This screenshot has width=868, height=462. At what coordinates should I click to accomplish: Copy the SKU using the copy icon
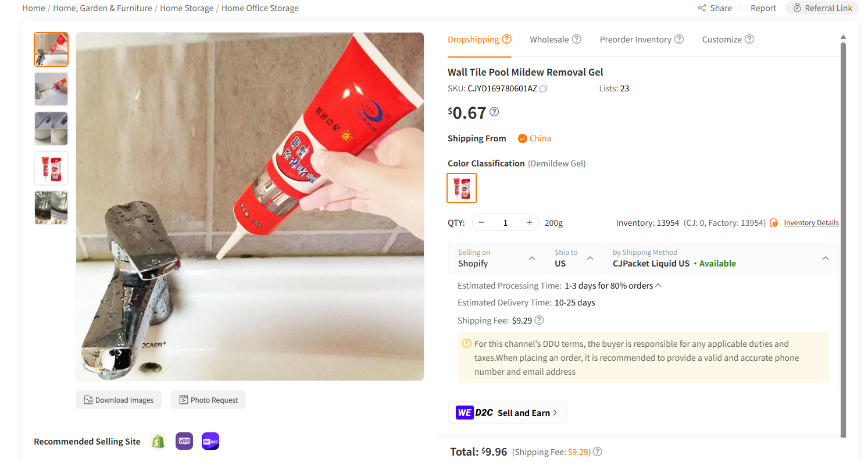544,88
